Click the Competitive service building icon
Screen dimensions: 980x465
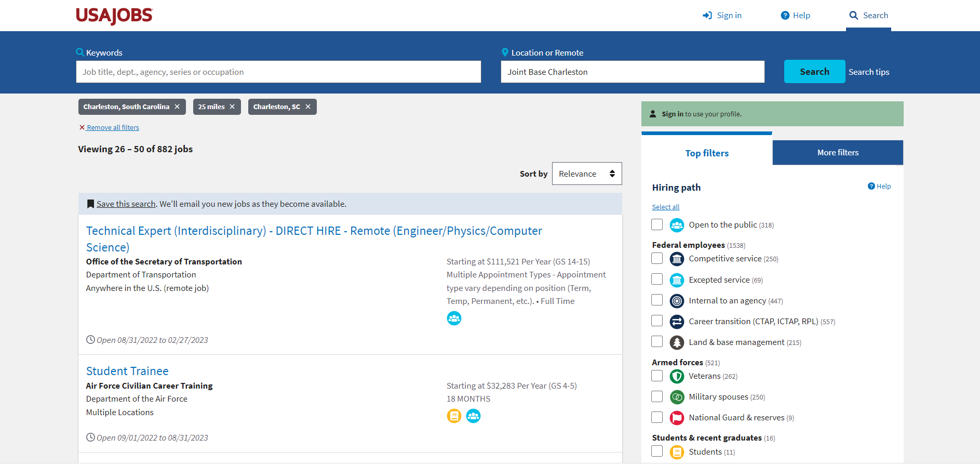pos(677,259)
